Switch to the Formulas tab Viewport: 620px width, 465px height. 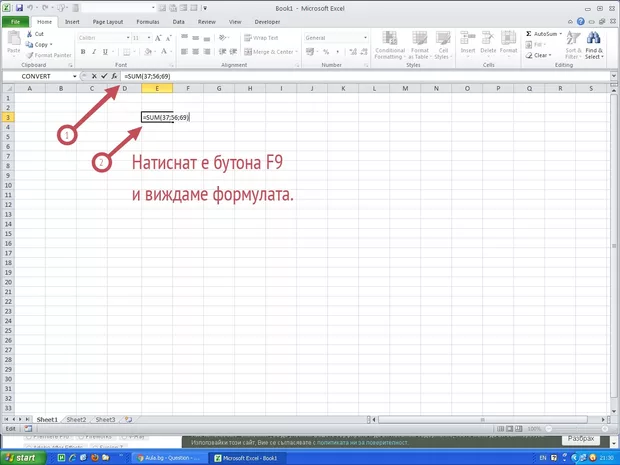coord(148,22)
